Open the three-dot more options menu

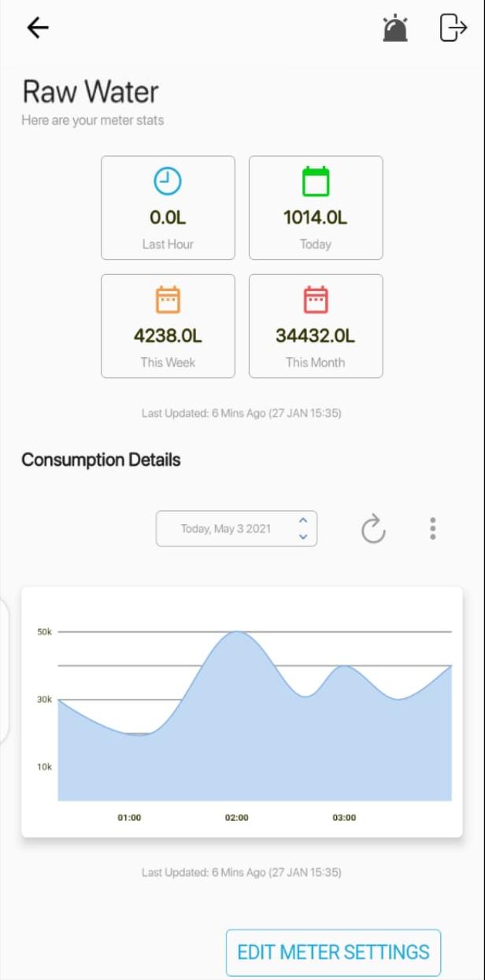coord(432,528)
